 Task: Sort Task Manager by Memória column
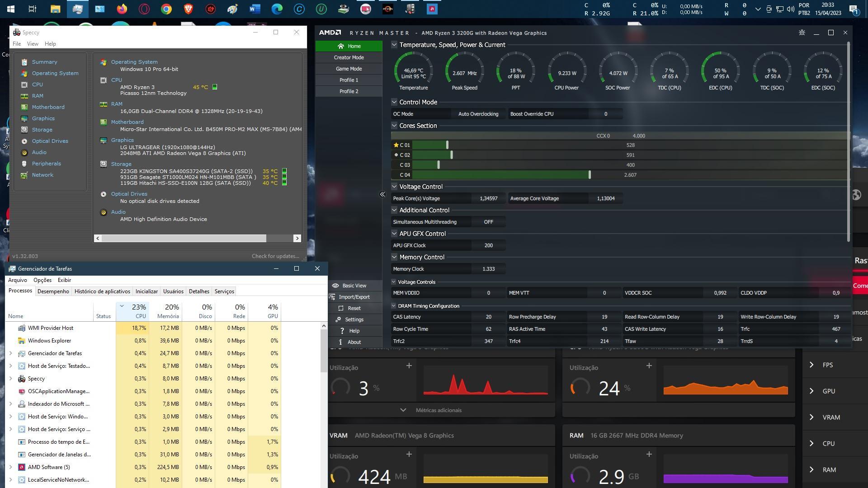[x=166, y=311]
